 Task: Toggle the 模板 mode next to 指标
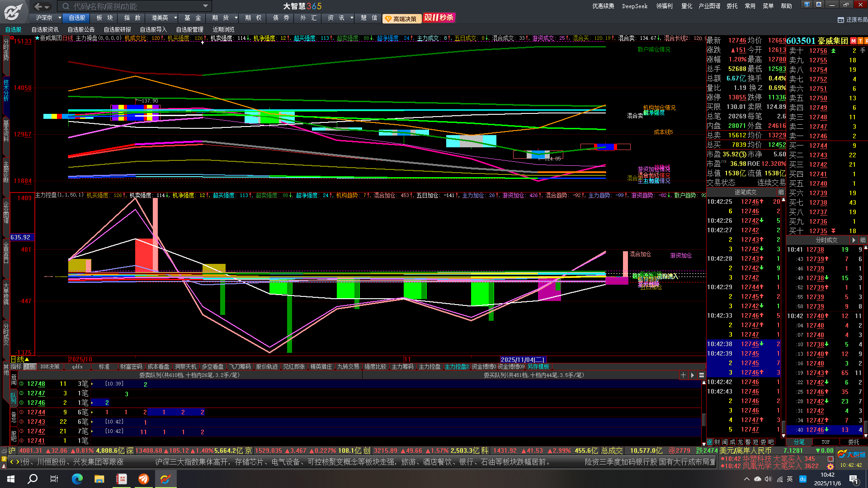point(30,367)
